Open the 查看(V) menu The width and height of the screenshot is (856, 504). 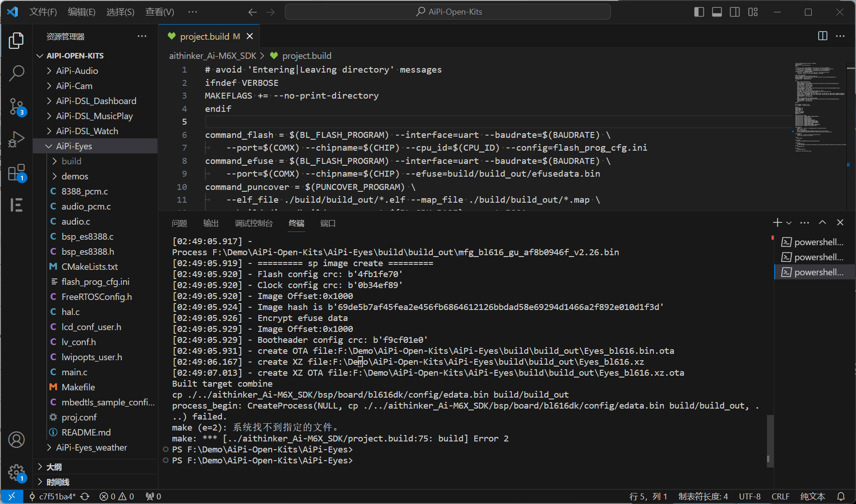[160, 12]
